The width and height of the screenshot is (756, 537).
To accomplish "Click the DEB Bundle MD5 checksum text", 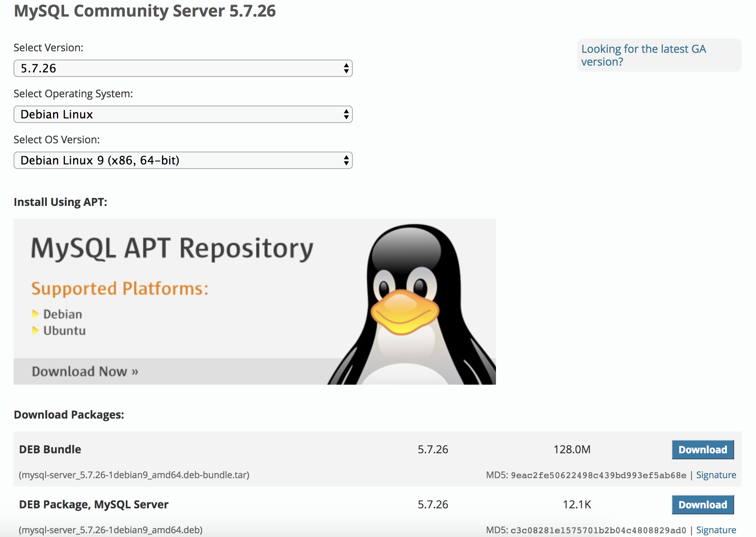I will point(598,475).
